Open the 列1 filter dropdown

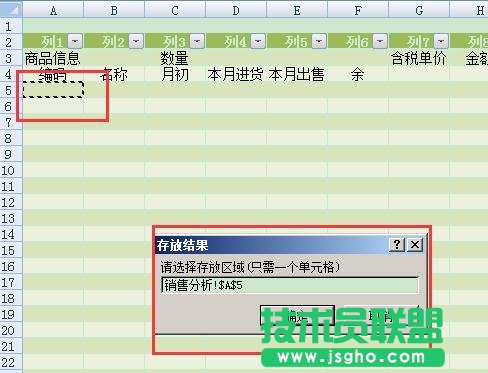pyautogui.click(x=75, y=41)
